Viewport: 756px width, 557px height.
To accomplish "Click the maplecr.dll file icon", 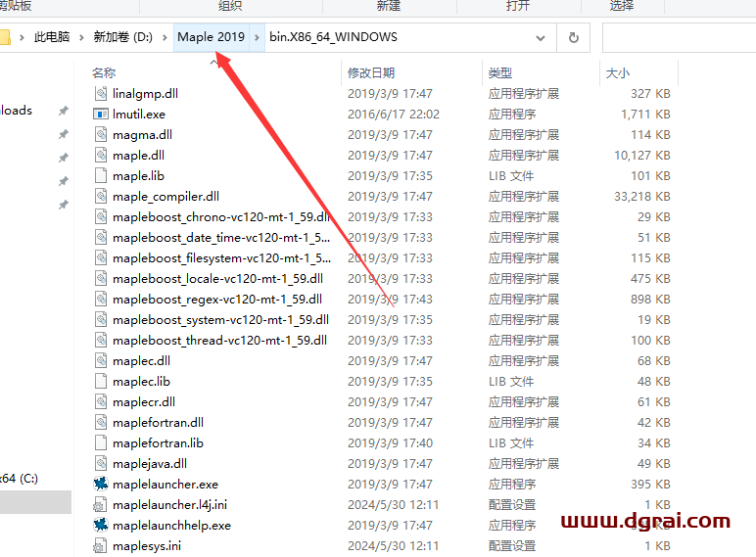I will tap(101, 402).
